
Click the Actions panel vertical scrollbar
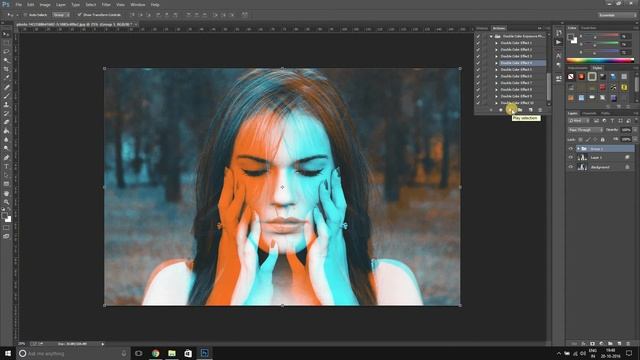pos(549,87)
